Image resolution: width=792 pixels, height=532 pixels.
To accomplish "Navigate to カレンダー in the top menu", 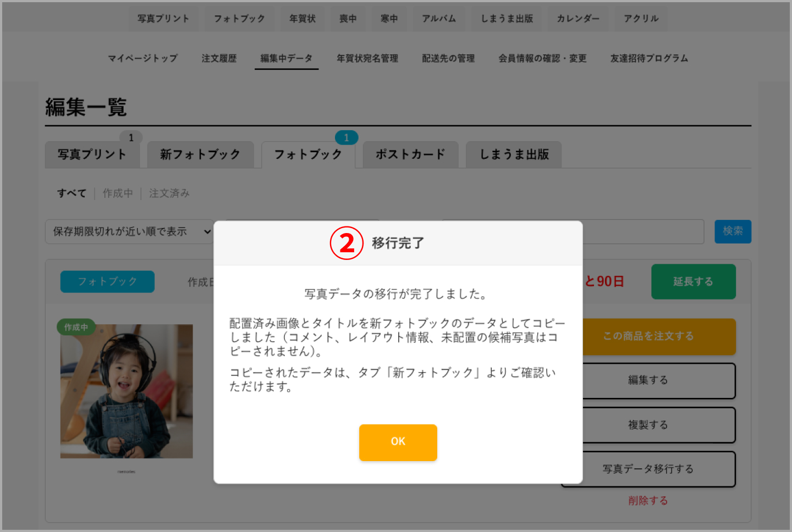I will coord(577,18).
